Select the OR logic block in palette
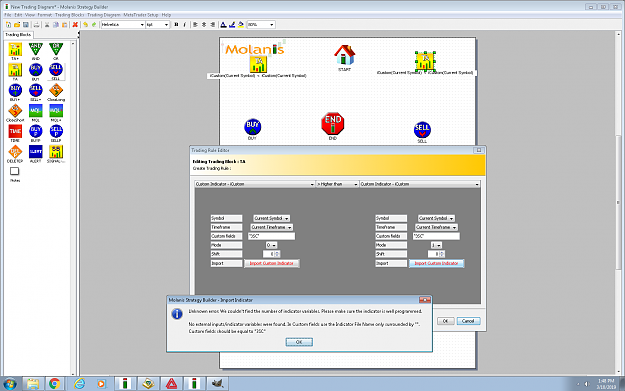 (x=56, y=49)
